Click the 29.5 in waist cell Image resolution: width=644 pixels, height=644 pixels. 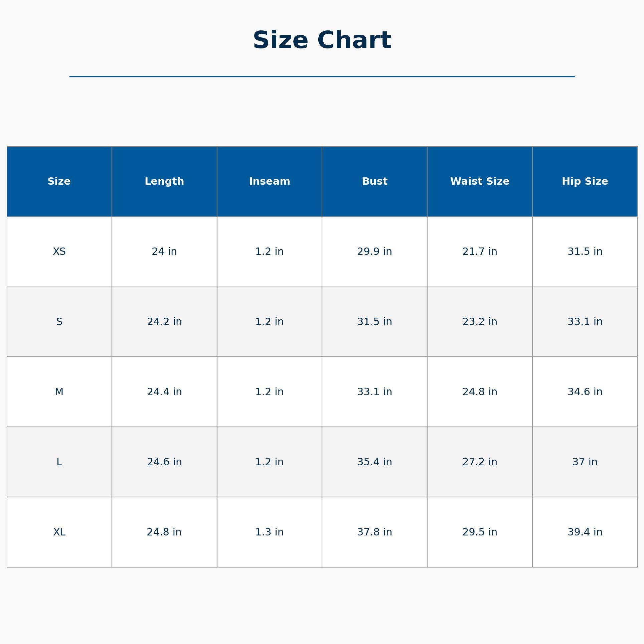pos(480,532)
